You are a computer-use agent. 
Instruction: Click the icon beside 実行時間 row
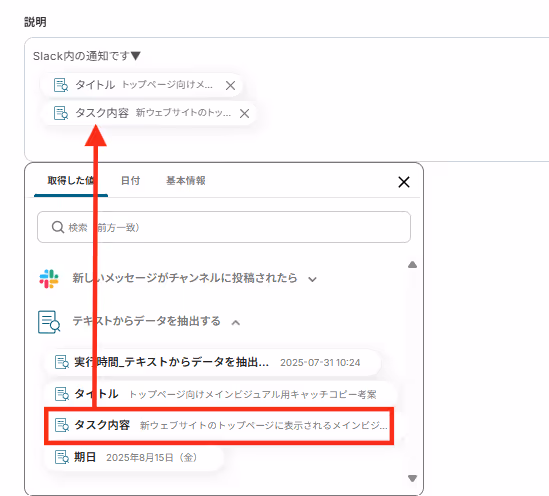pyautogui.click(x=62, y=362)
